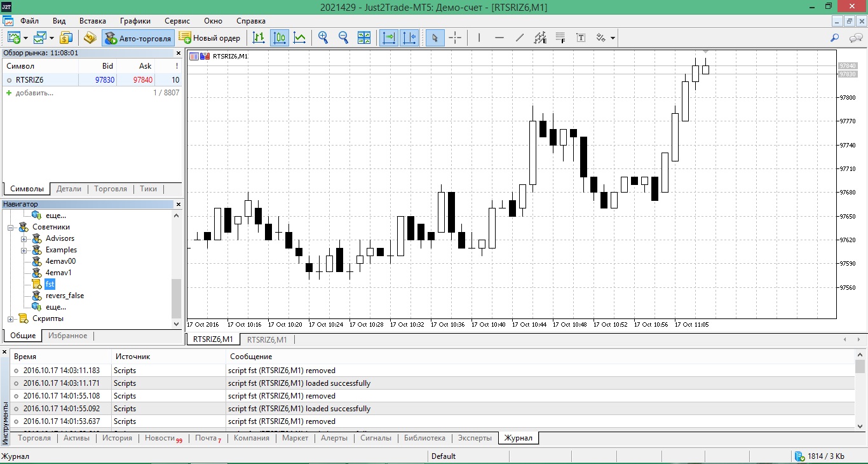Close the Навигатор panel

click(179, 204)
